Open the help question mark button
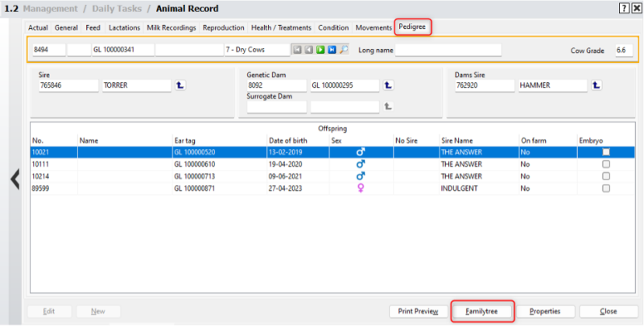 (623, 8)
